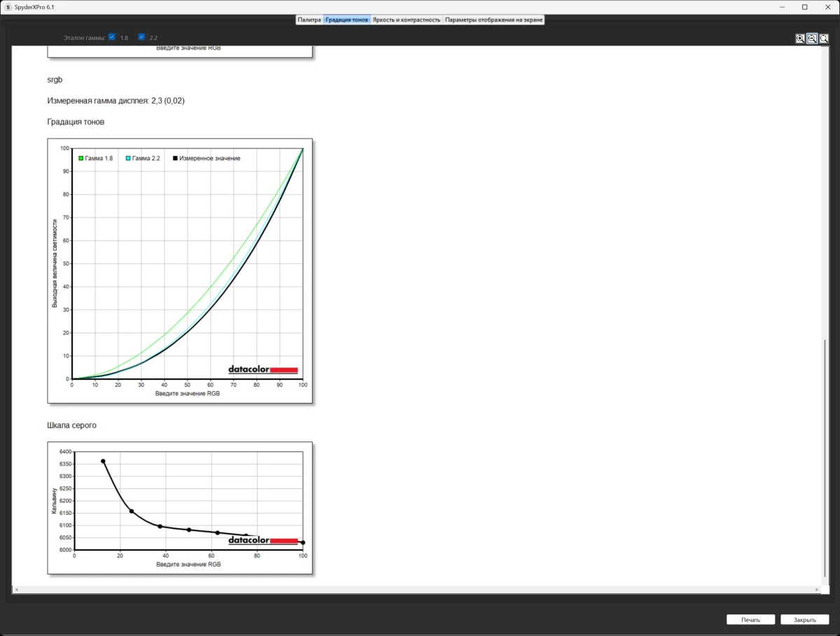Click the reset zoom magnifier icon

point(824,39)
